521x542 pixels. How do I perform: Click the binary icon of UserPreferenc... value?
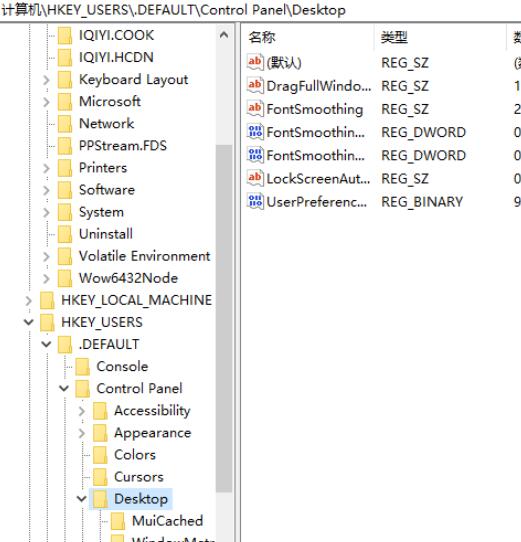[255, 202]
